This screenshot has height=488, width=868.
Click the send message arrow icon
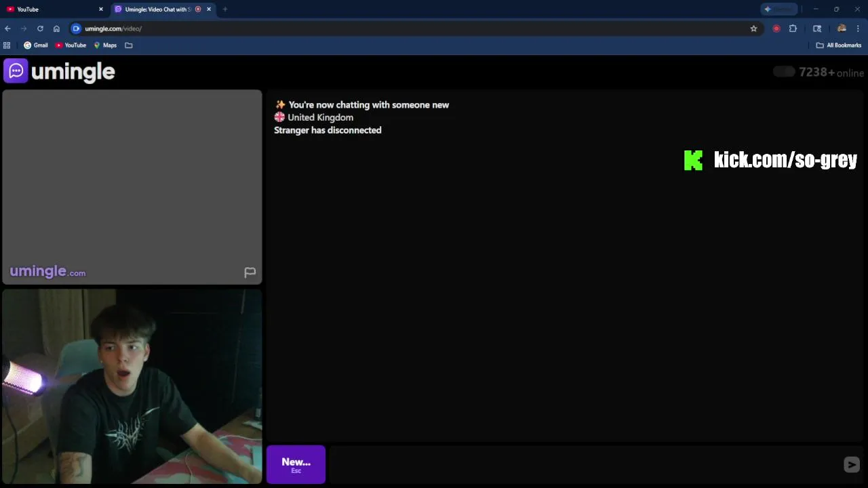coord(852,464)
